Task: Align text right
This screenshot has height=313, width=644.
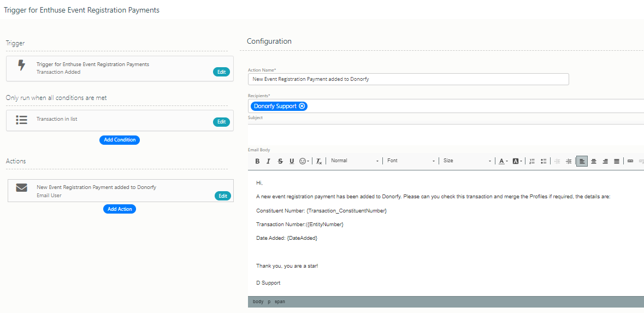Action: pyautogui.click(x=605, y=161)
